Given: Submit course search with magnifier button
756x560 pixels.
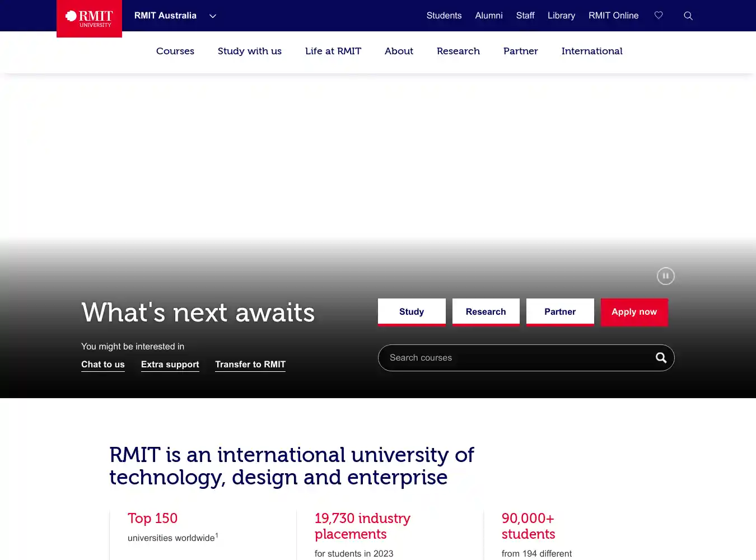Looking at the screenshot, I should coord(661,358).
